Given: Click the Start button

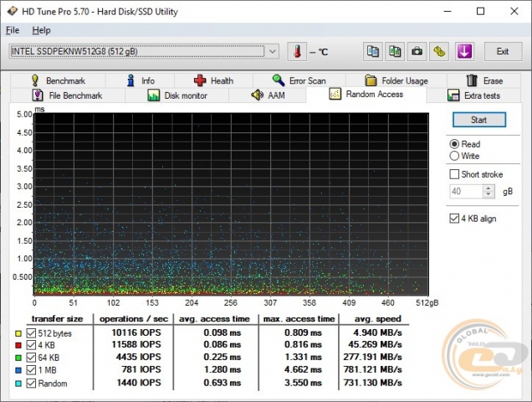Looking at the screenshot, I should click(x=479, y=120).
